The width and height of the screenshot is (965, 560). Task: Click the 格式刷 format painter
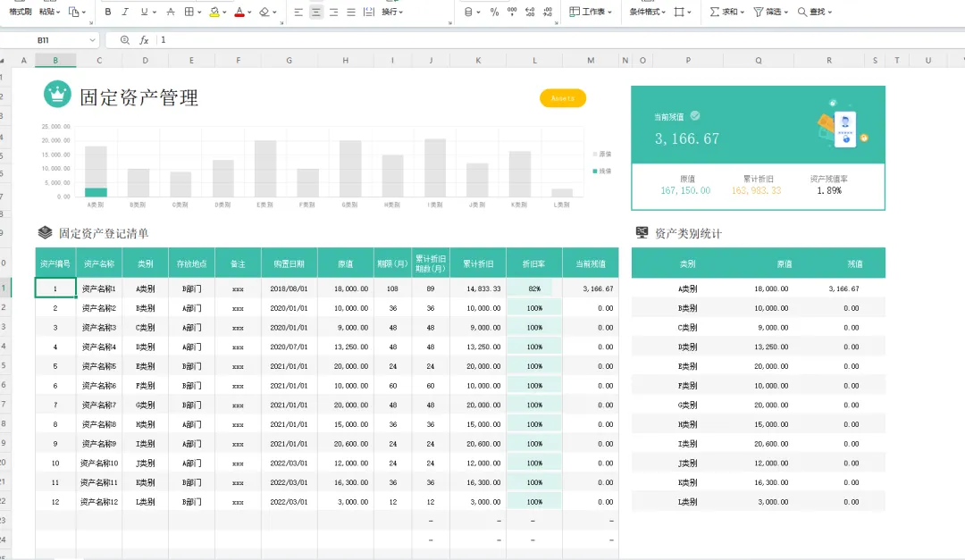(21, 12)
